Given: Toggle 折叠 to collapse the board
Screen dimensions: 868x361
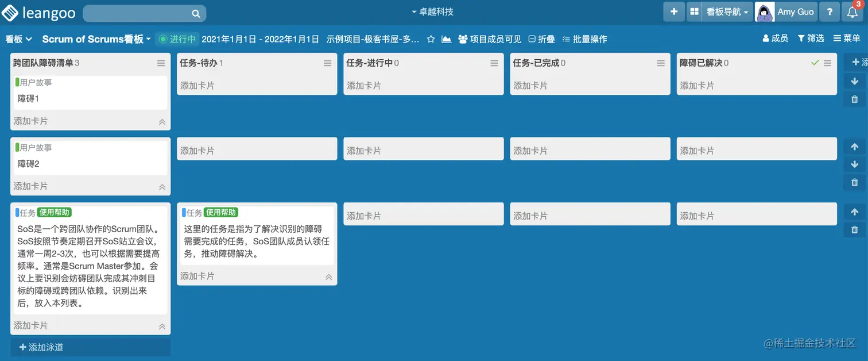Looking at the screenshot, I should tap(541, 39).
